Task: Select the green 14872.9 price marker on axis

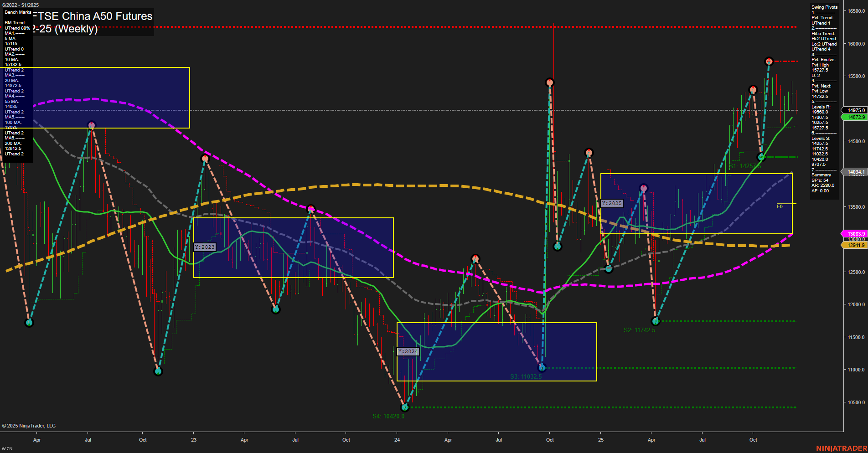Action: (855, 117)
